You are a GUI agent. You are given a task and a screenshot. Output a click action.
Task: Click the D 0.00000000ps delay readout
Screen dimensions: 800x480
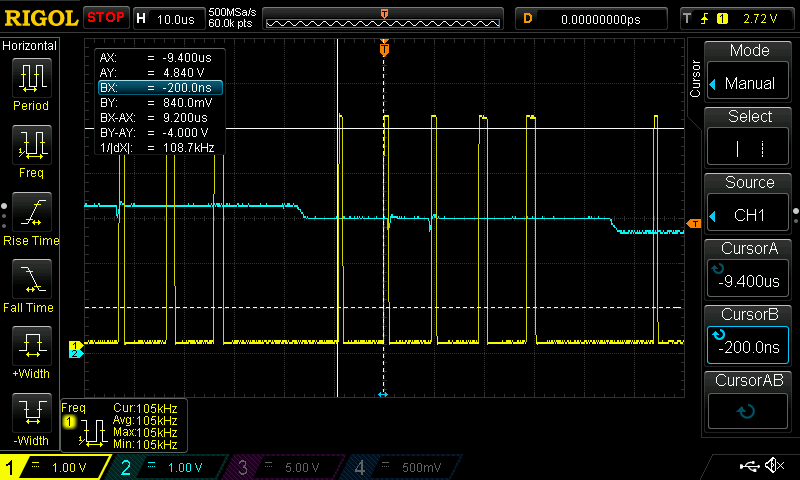coord(591,19)
